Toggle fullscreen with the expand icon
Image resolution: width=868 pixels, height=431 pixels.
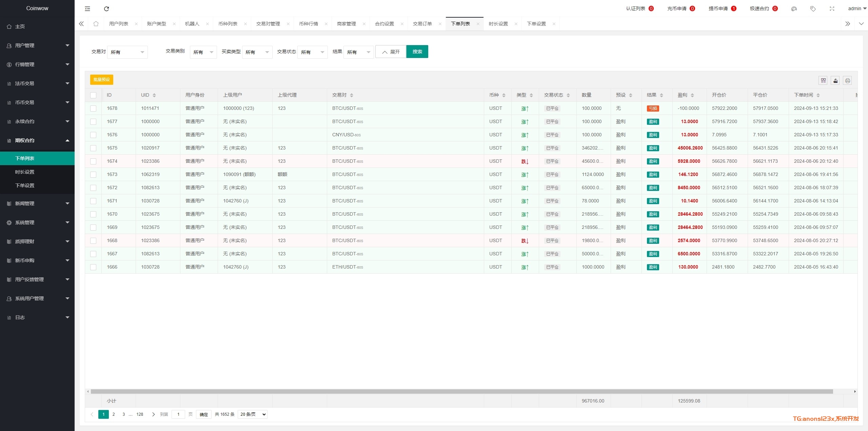[x=832, y=9]
